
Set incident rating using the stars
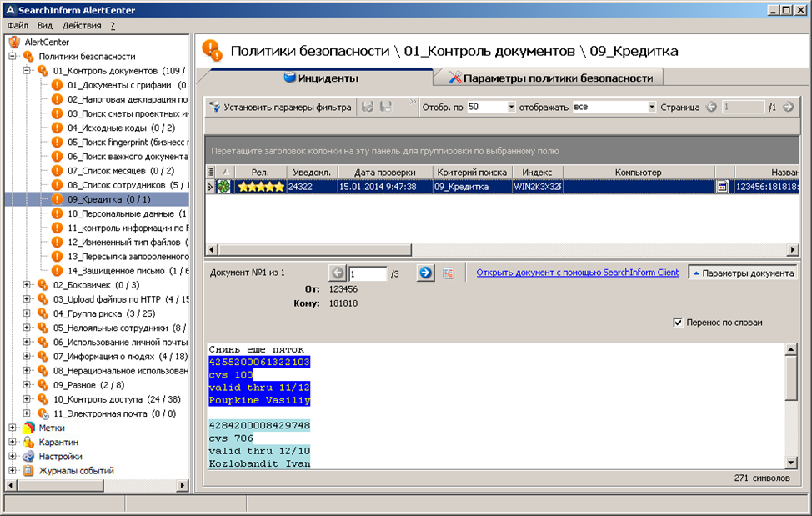262,187
